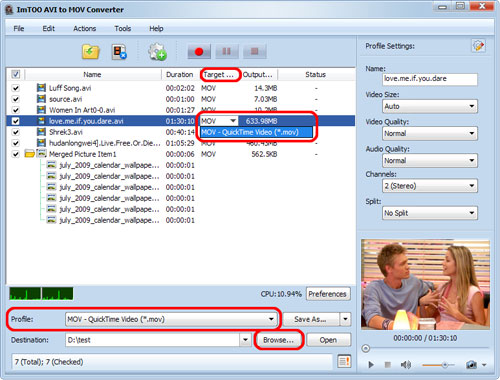
Task: Click the Pause conversion toolbar button
Action: click(x=227, y=51)
